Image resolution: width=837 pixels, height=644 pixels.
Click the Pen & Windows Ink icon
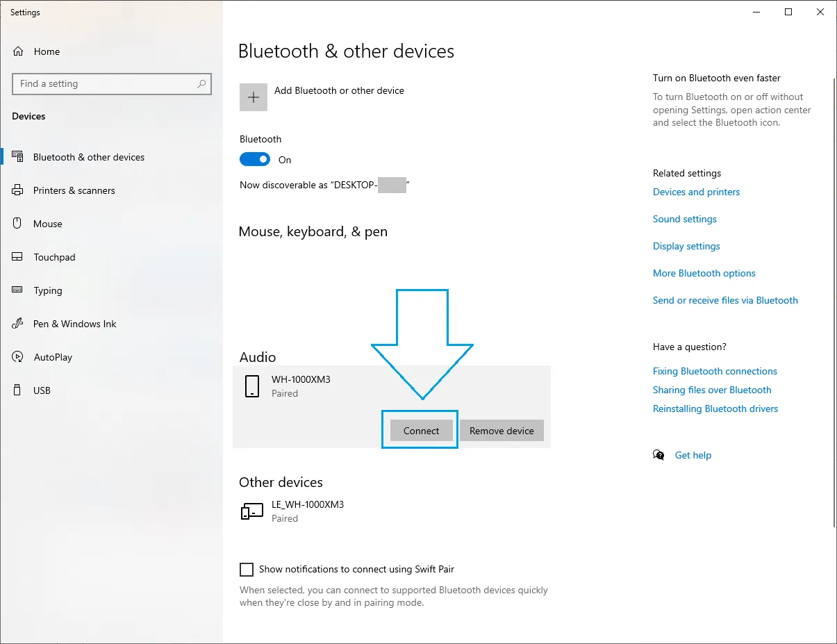18,324
